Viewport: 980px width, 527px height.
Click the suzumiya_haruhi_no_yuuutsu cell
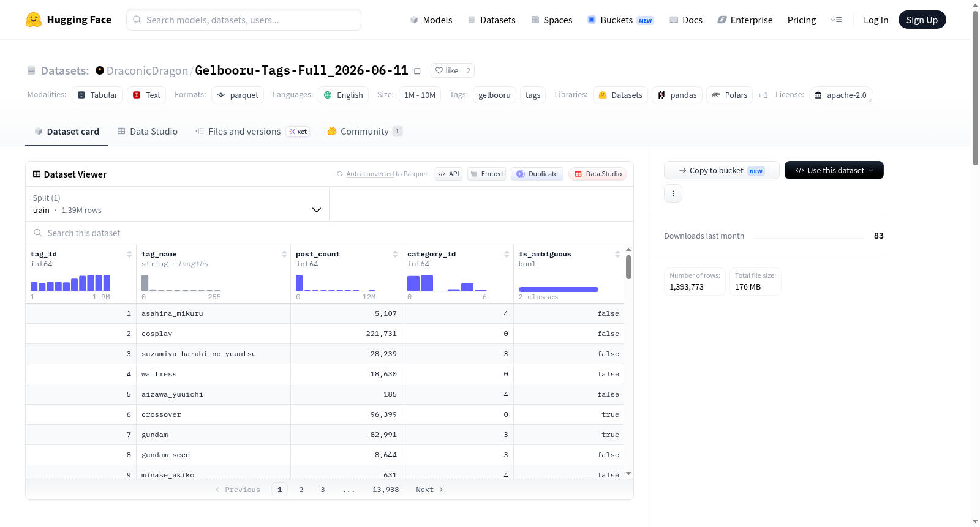click(x=213, y=354)
